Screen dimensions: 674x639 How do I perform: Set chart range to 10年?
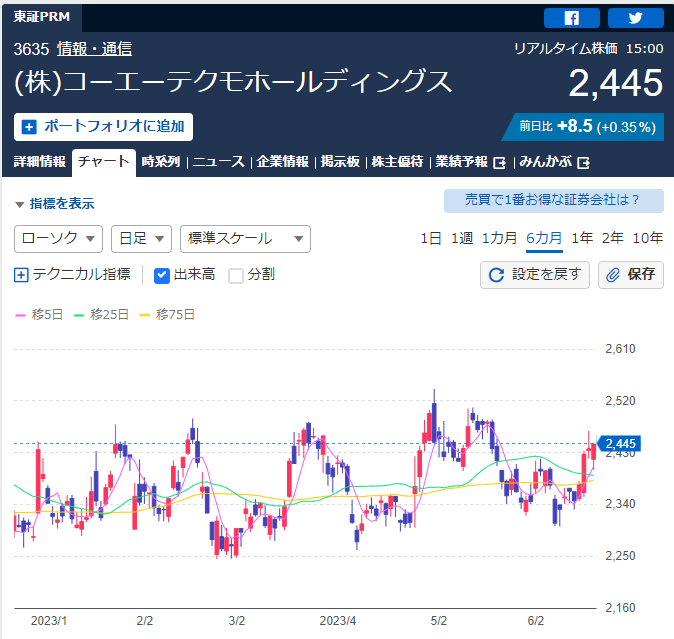[648, 238]
